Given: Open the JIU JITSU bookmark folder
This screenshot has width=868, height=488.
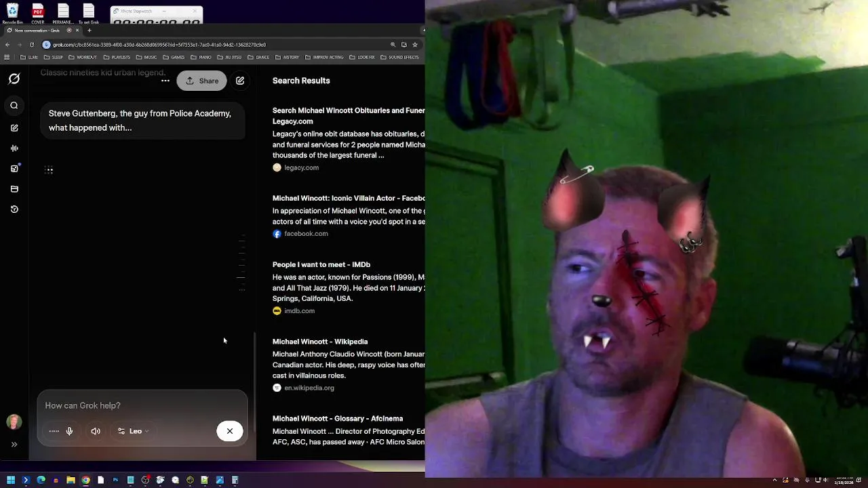Looking at the screenshot, I should tap(229, 58).
